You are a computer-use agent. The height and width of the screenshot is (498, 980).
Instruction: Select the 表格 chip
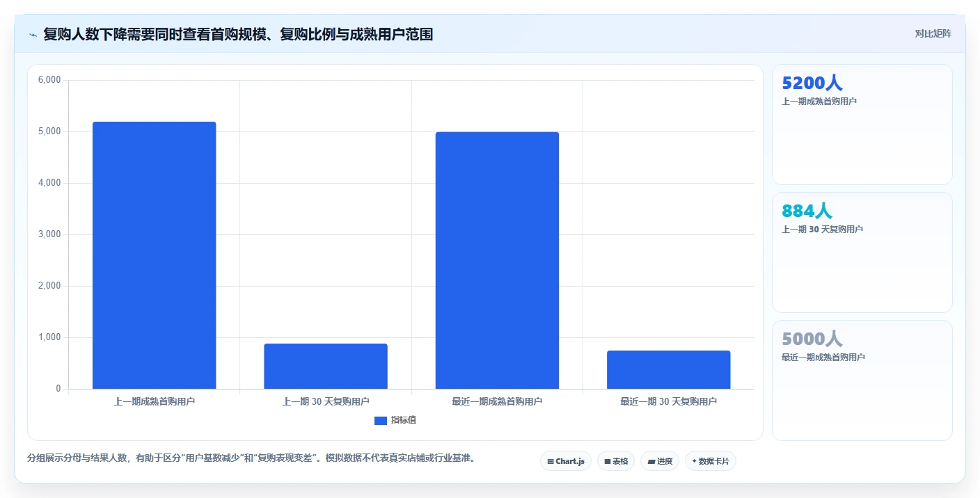(x=616, y=461)
